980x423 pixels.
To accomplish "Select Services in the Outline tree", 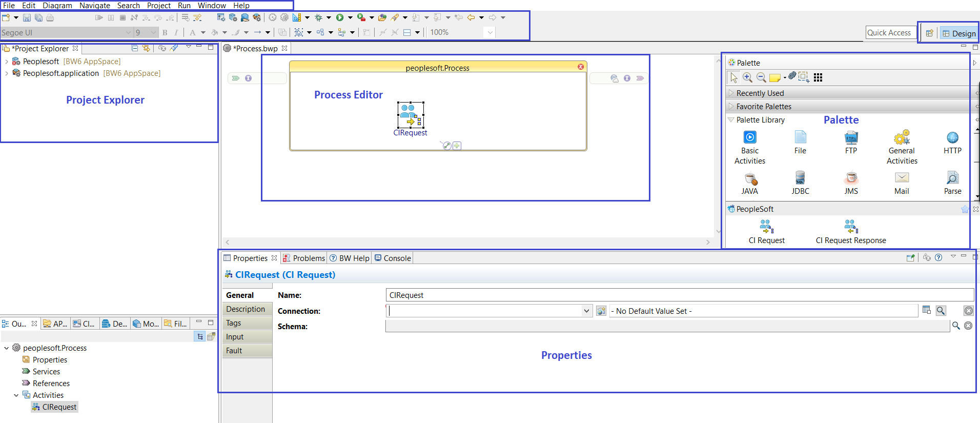I will 41,372.
